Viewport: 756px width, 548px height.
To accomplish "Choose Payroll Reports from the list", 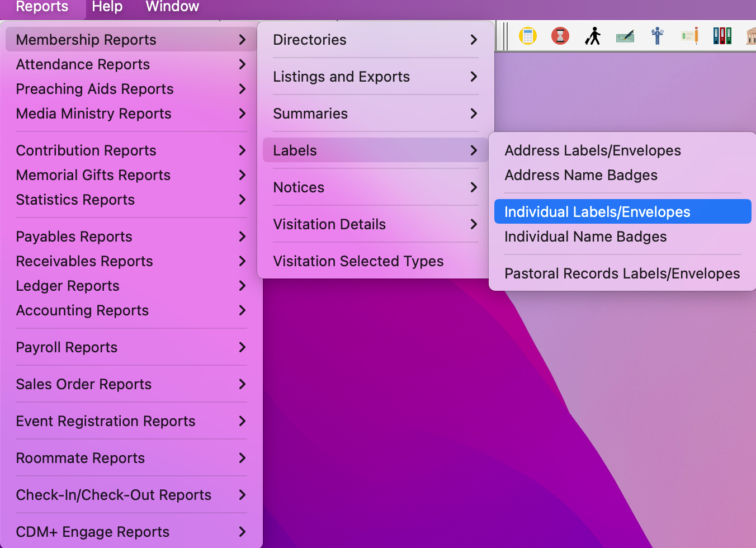I will (67, 347).
